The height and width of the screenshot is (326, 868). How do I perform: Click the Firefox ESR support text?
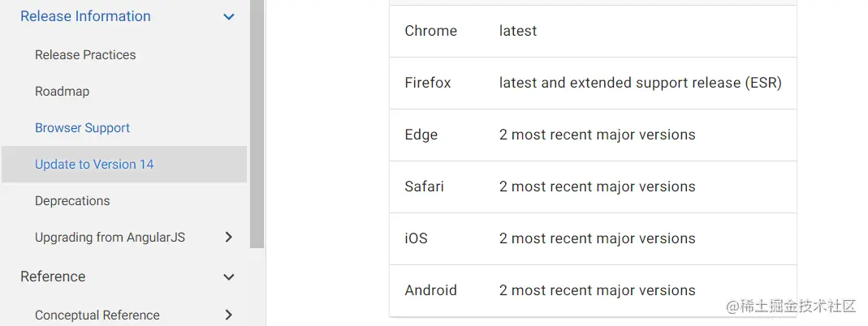click(x=640, y=83)
